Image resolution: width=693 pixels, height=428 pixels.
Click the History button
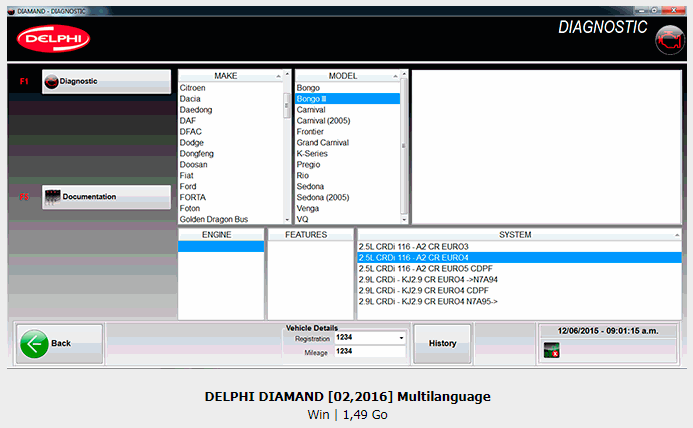[x=442, y=344]
